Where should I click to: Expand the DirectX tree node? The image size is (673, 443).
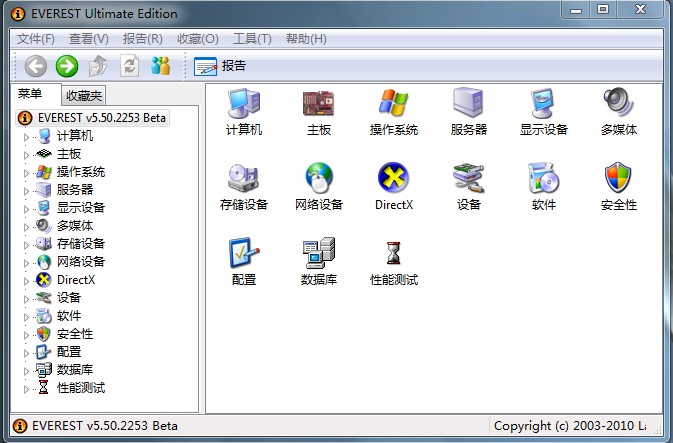coord(26,281)
